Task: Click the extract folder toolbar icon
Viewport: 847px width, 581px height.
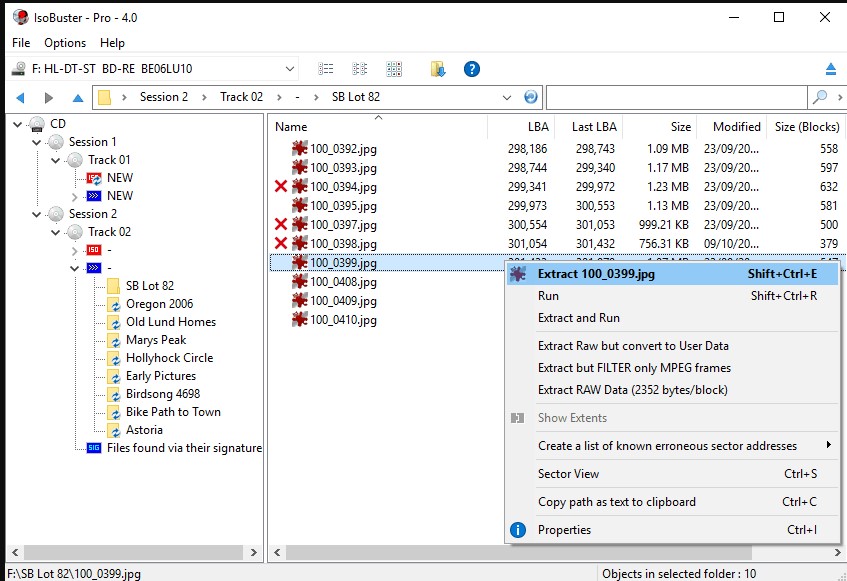Action: pos(438,69)
